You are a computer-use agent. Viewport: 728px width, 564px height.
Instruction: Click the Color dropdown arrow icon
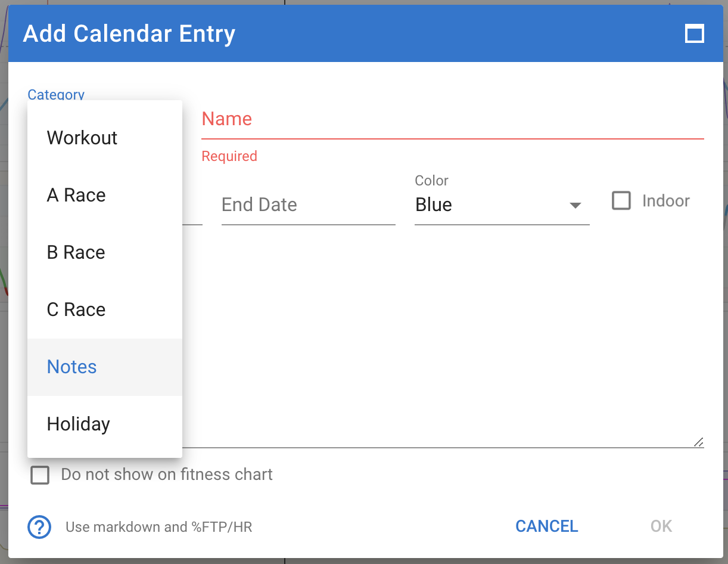575,205
